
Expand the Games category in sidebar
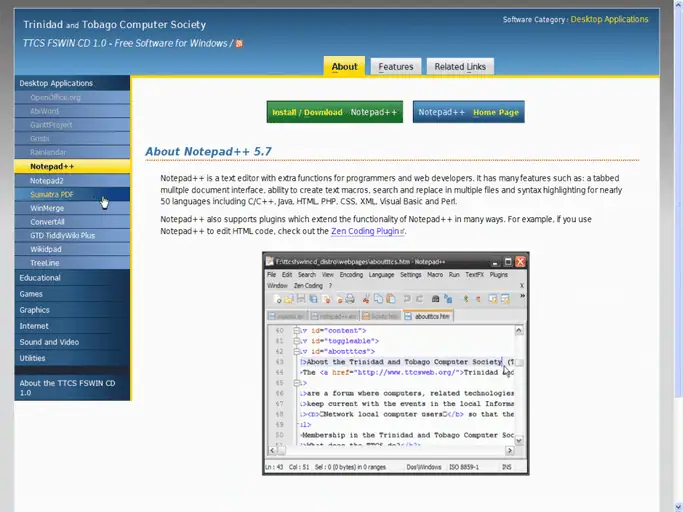31,294
